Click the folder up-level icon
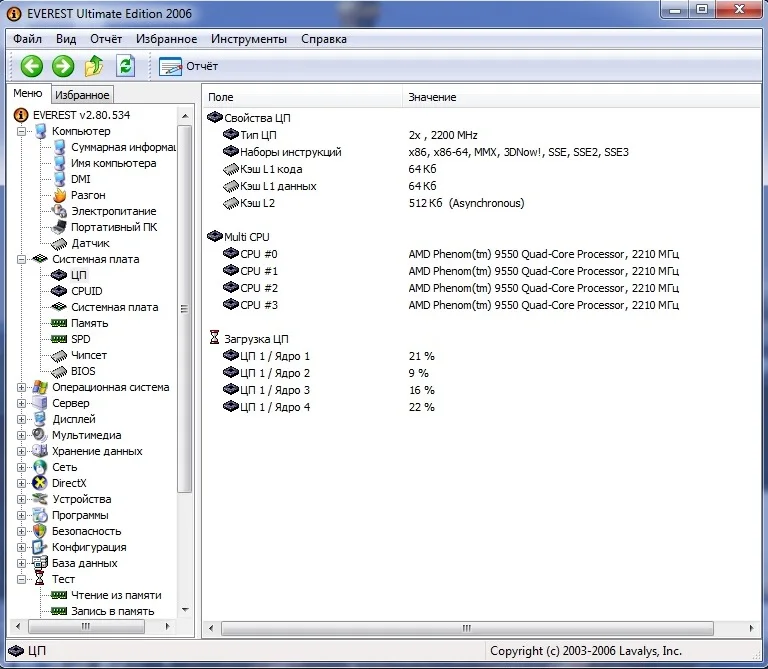Image resolution: width=768 pixels, height=669 pixels. tap(94, 66)
